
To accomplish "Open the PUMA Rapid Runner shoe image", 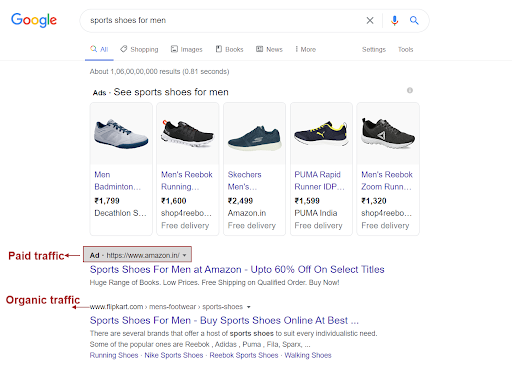I will pyautogui.click(x=321, y=134).
